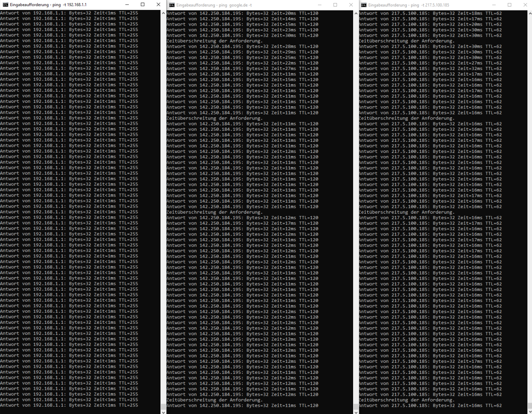This screenshot has width=532, height=414.
Task: Minimize the ping google.de window
Action: coord(320,5)
